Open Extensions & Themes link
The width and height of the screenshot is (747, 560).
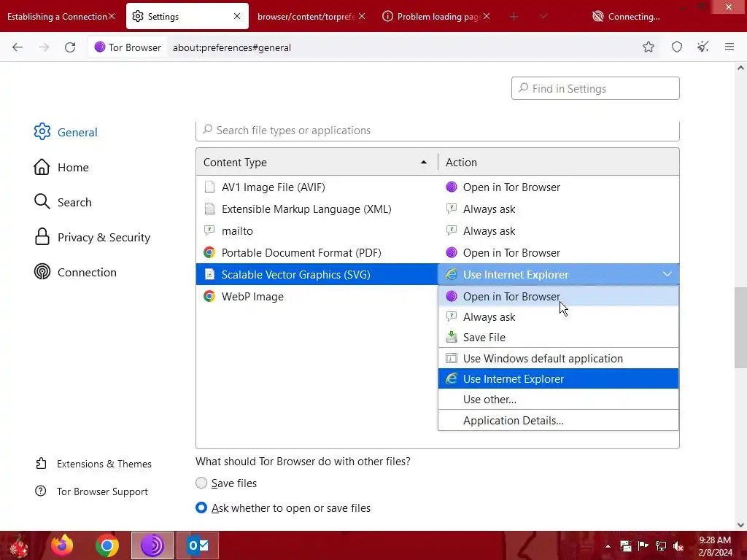(x=93, y=464)
